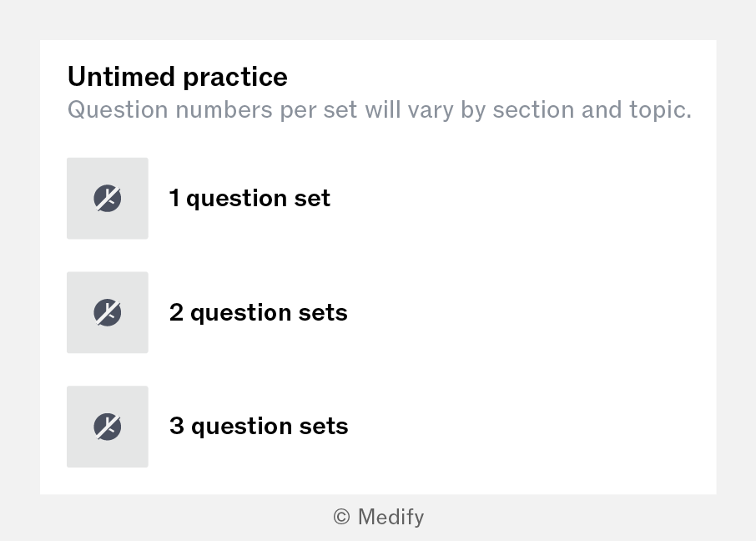This screenshot has width=756, height=541.
Task: Click the subtitle about question numbers per set
Action: point(380,110)
